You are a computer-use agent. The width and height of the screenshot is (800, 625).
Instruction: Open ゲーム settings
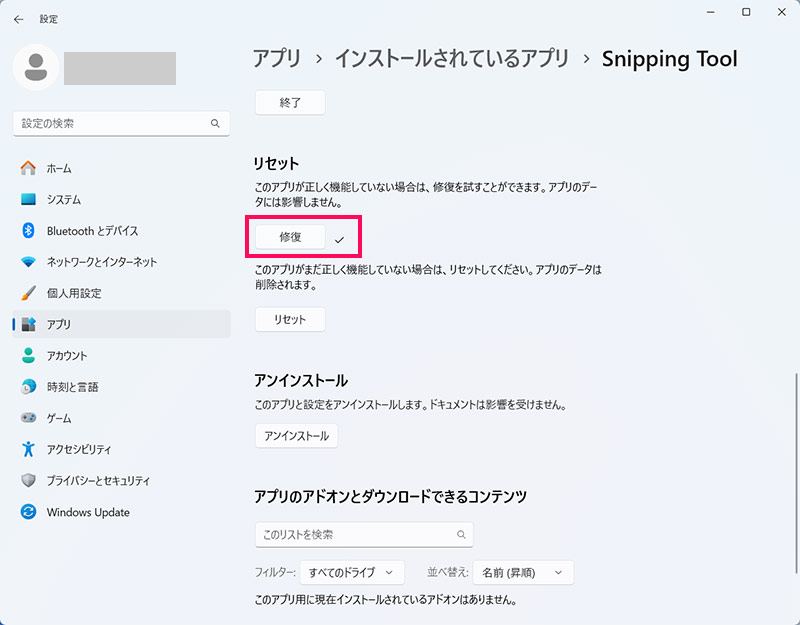[x=121, y=418]
